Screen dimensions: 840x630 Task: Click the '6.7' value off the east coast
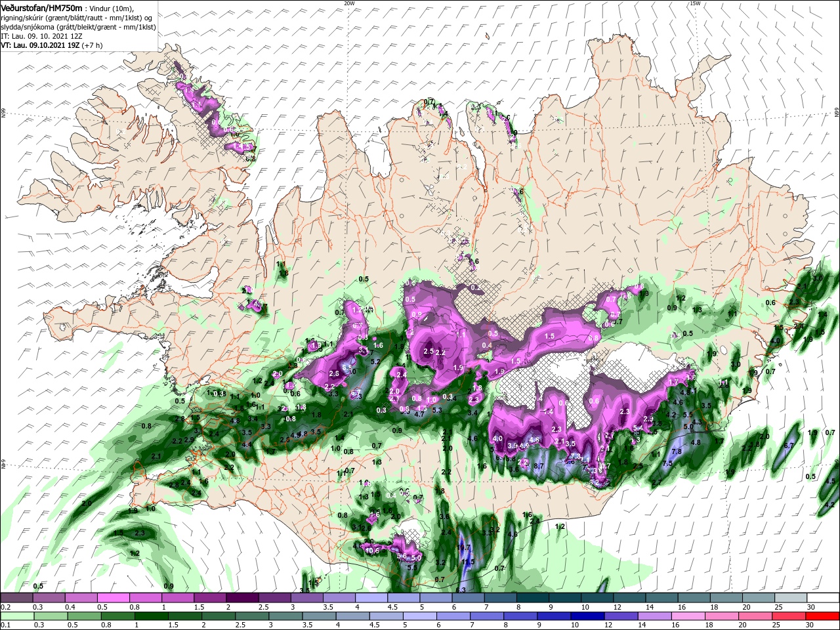tap(789, 446)
